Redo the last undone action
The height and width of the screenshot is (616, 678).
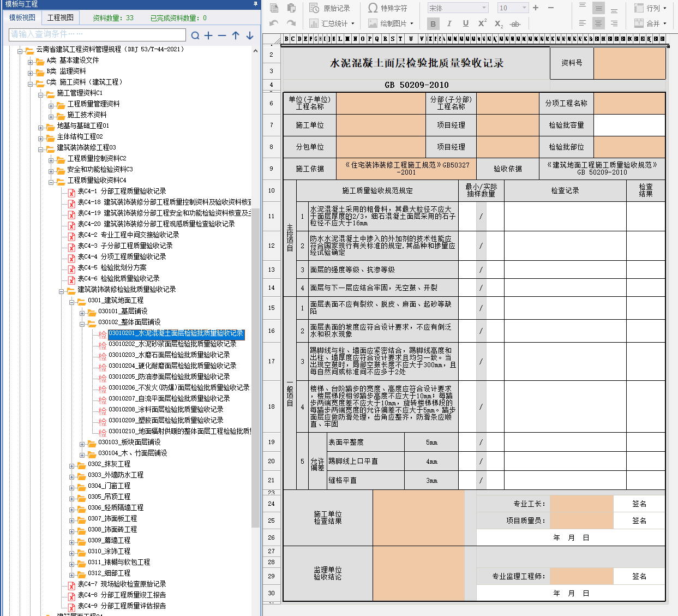[x=291, y=23]
